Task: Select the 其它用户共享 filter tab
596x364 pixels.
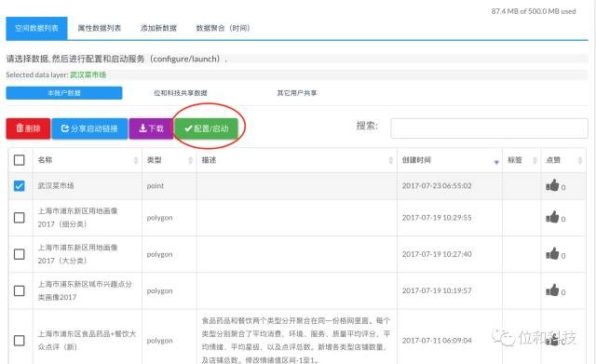Action: (x=297, y=93)
